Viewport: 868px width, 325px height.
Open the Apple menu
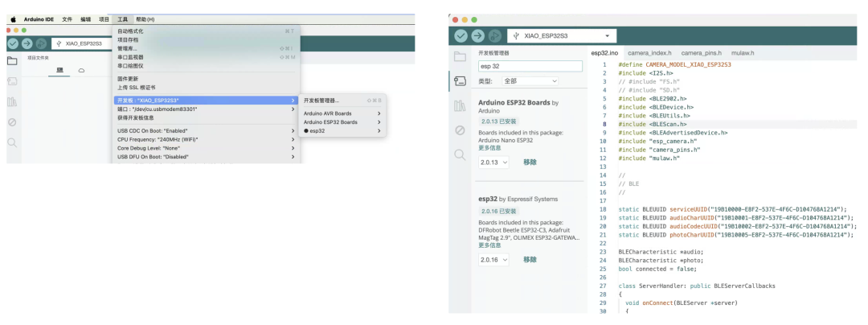click(x=13, y=19)
